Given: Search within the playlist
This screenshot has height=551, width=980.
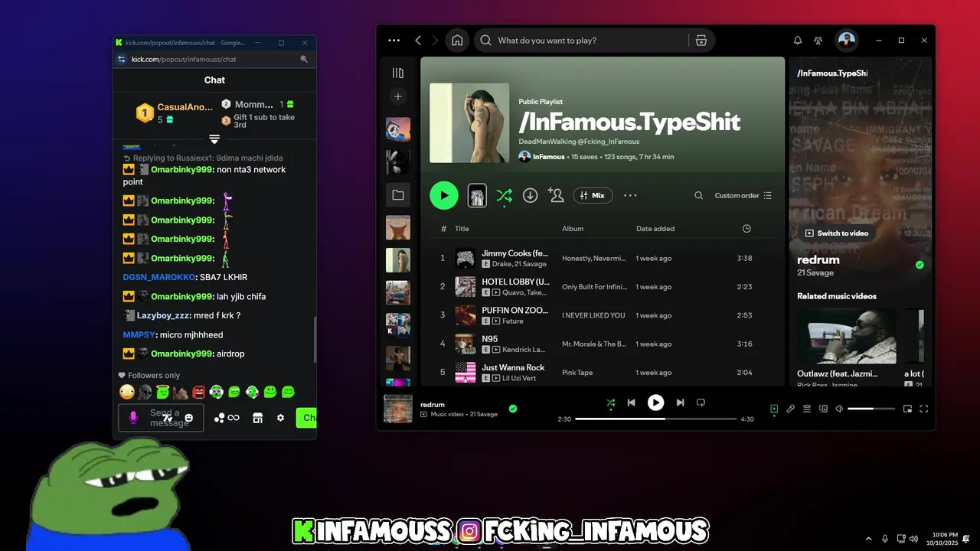Looking at the screenshot, I should pos(698,195).
